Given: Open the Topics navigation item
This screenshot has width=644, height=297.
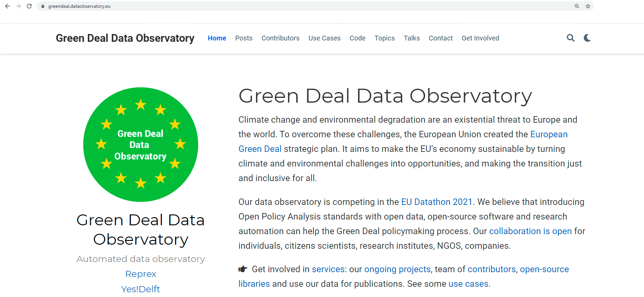Looking at the screenshot, I should [x=384, y=38].
